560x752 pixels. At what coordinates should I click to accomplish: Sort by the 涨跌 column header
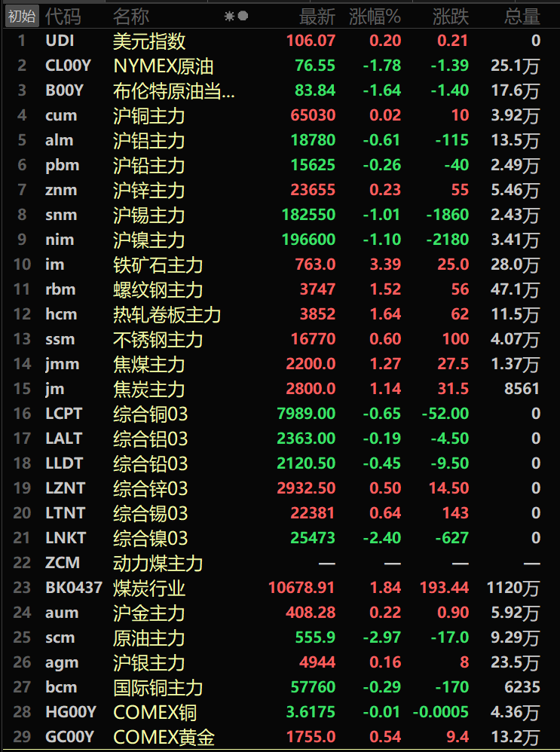click(450, 17)
